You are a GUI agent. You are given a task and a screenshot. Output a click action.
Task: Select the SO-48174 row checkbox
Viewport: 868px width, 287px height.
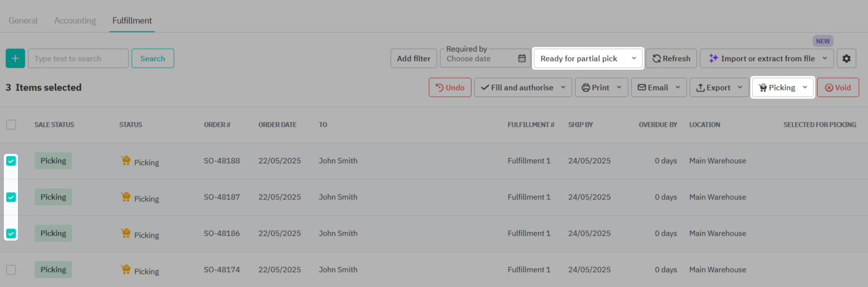pyautogui.click(x=11, y=270)
